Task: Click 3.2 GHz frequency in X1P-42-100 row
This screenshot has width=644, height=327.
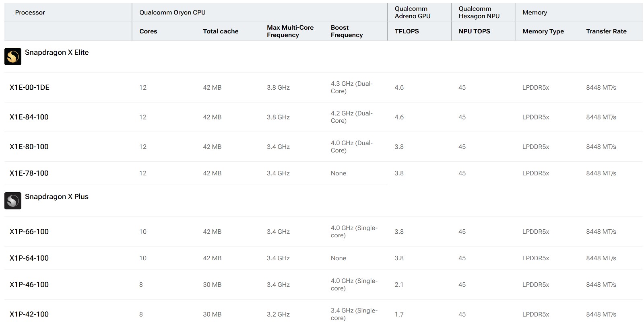Action: coord(278,315)
